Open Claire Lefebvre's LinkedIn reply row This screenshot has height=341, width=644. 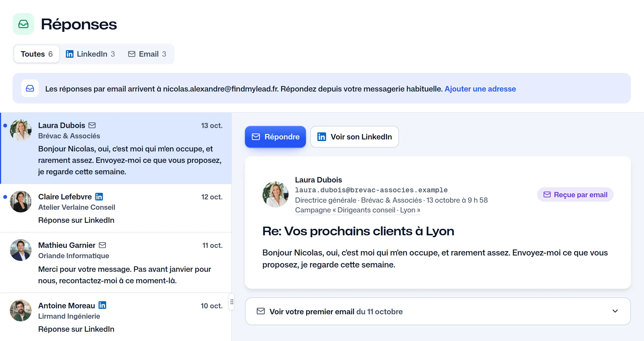coord(116,208)
